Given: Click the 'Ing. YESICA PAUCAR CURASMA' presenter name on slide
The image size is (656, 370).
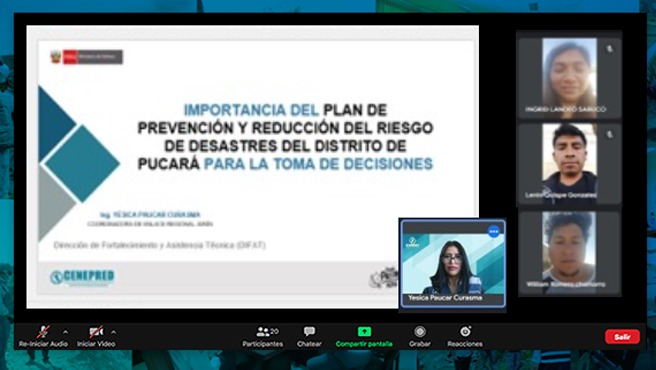Looking at the screenshot, I should click(150, 215).
